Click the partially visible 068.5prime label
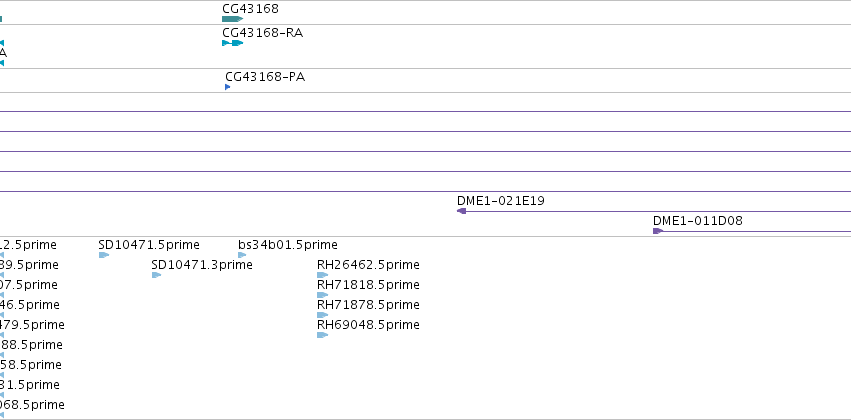Screen dimensions: 851x420 tap(32, 405)
